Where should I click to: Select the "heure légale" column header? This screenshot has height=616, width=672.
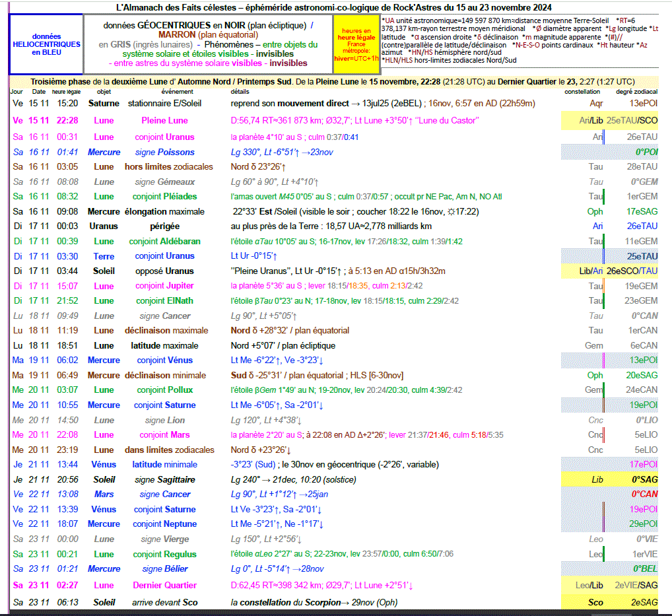[x=67, y=92]
